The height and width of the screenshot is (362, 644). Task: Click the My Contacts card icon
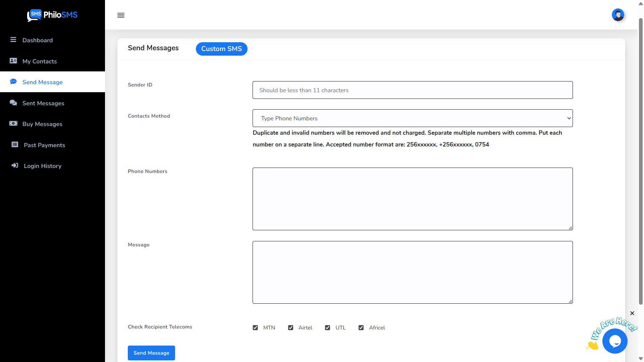coord(13,61)
